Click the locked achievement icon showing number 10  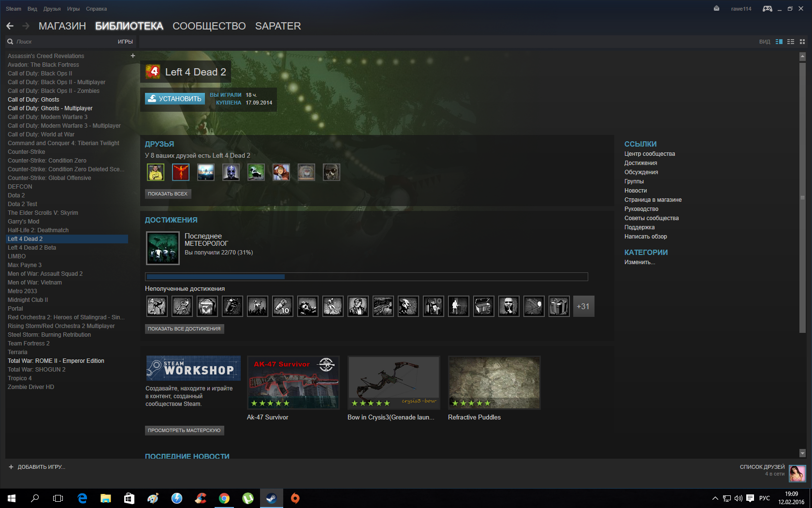click(282, 306)
